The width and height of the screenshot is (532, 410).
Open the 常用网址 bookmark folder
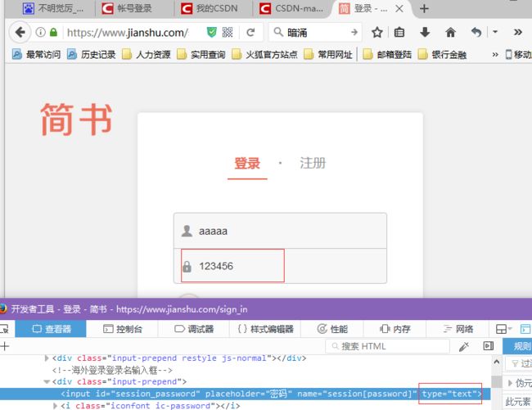click(x=328, y=54)
